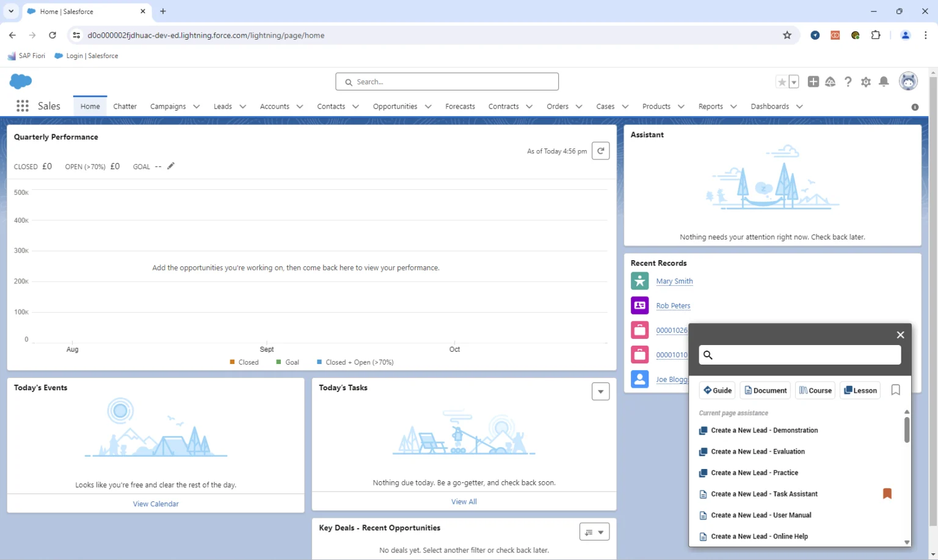
Task: Toggle the bookmarks filter in help panel
Action: [x=895, y=390]
